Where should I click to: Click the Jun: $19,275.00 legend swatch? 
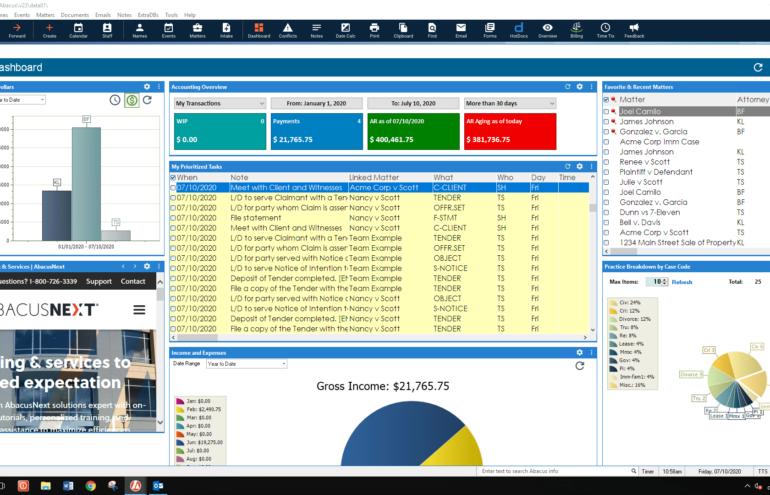tap(180, 442)
